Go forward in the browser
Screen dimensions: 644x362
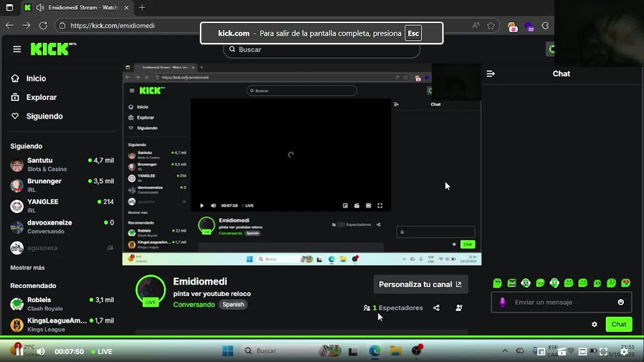click(26, 25)
